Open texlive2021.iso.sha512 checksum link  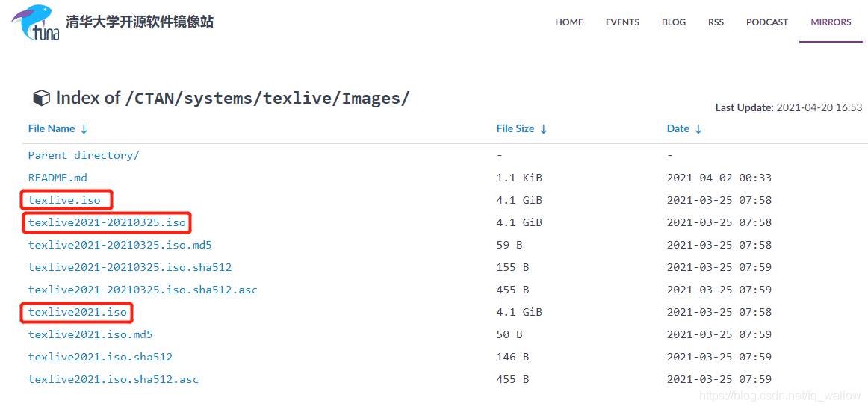100,357
